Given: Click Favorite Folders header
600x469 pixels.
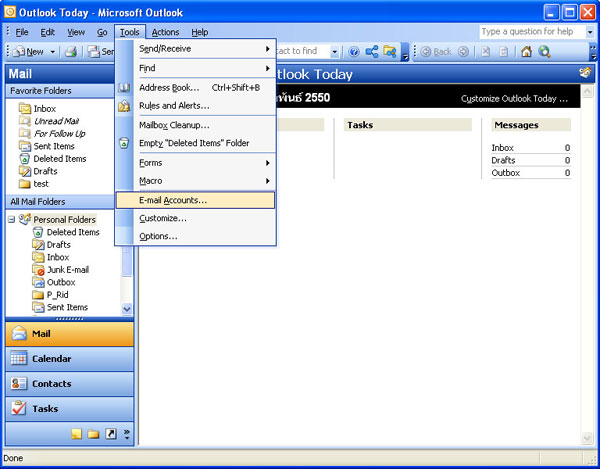Looking at the screenshot, I should point(60,91).
